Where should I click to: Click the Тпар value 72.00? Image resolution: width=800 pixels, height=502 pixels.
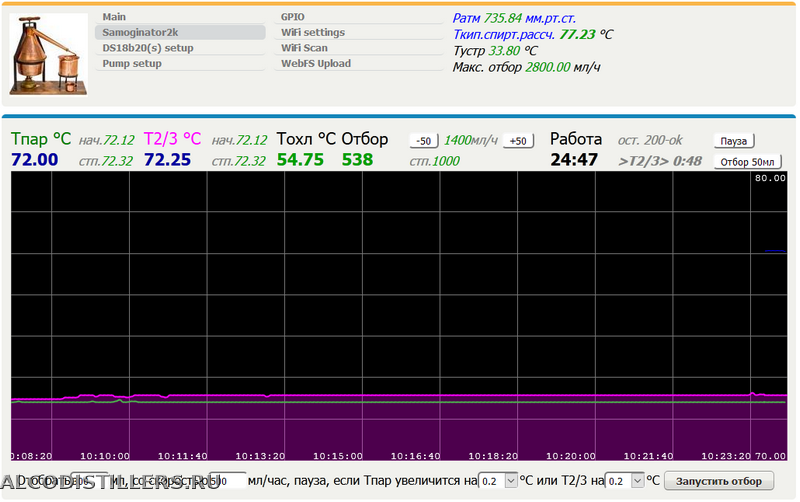pos(35,160)
